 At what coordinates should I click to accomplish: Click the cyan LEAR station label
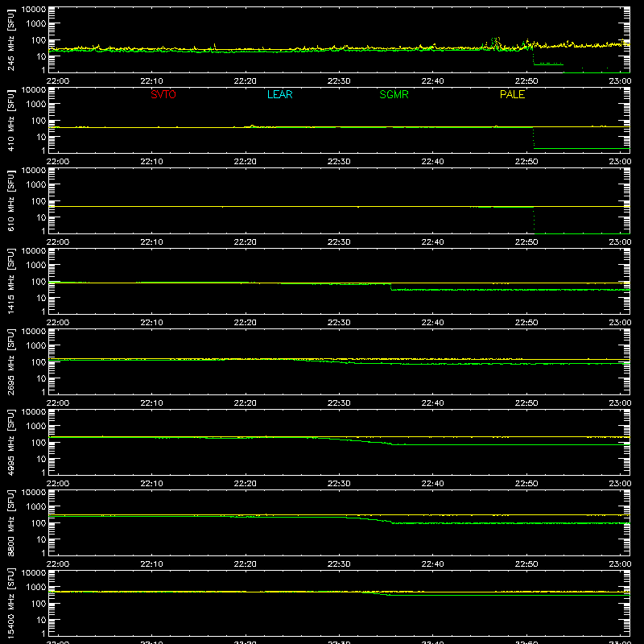279,94
